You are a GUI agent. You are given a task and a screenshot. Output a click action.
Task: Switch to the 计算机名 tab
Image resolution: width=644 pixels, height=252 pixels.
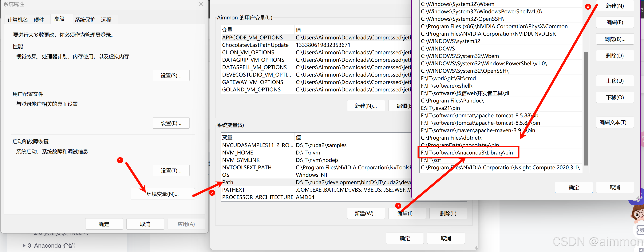pyautogui.click(x=18, y=20)
